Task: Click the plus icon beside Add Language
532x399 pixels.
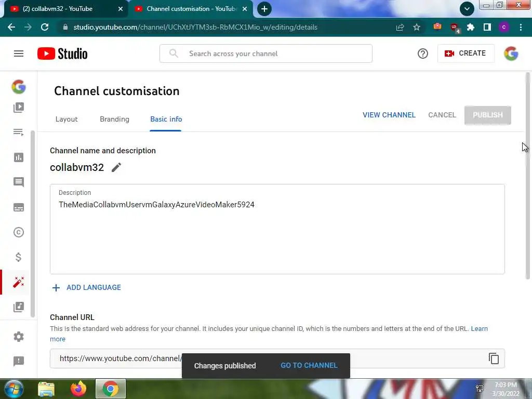Action: tap(56, 288)
